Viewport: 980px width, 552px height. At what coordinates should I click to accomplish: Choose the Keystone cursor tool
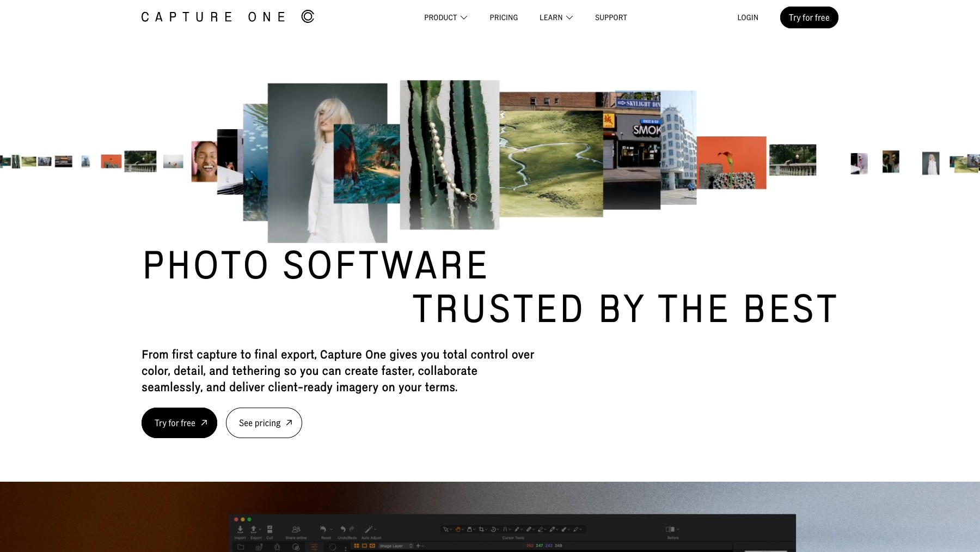pyautogui.click(x=505, y=529)
